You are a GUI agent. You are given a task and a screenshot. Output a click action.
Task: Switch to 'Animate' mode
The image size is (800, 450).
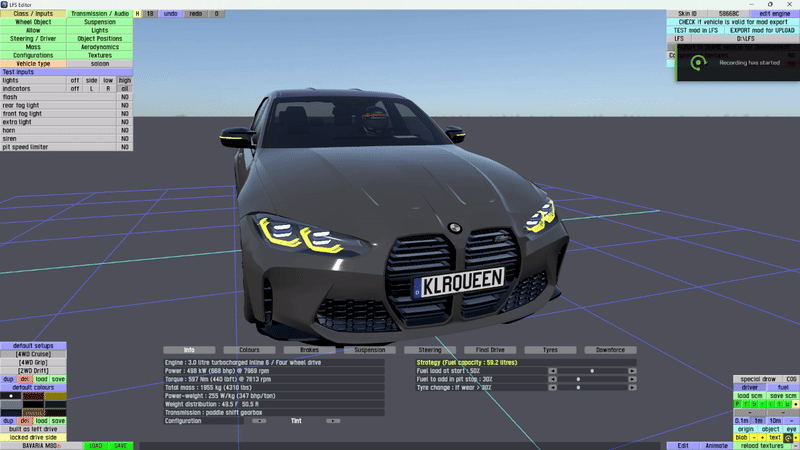(716, 446)
